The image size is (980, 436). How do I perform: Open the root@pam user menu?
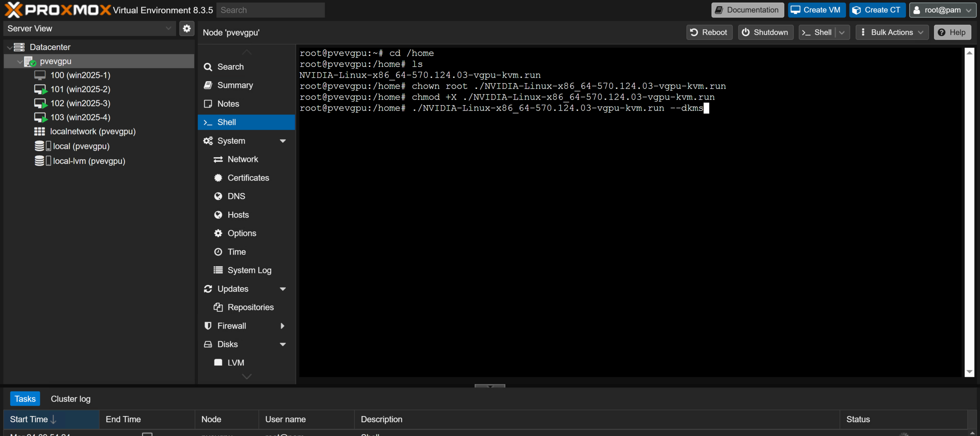pos(943,10)
